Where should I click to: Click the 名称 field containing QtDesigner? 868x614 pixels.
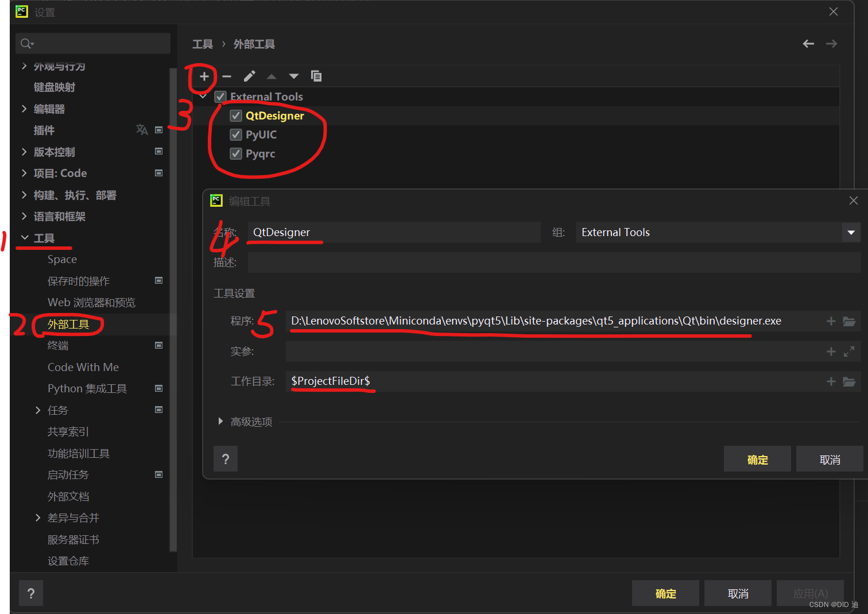(394, 232)
